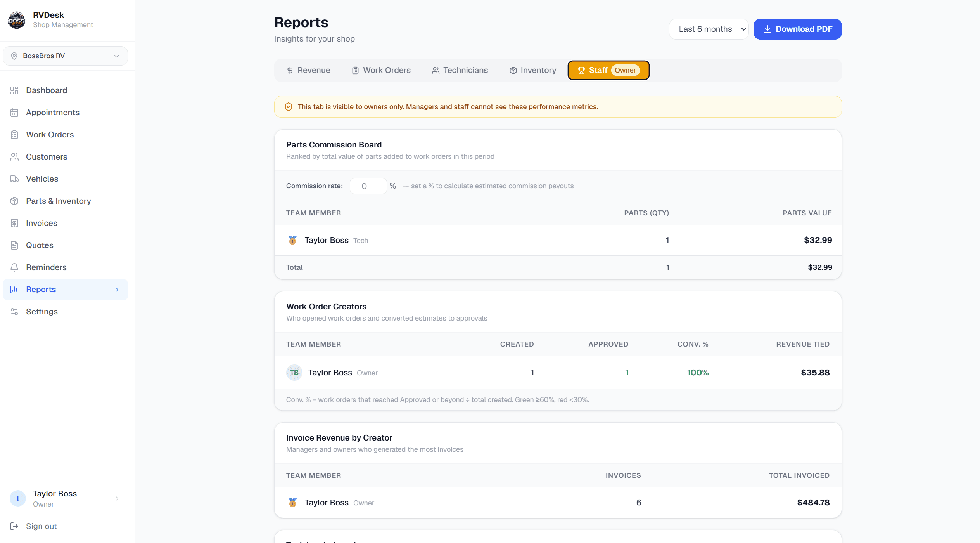This screenshot has height=543, width=980.
Task: Click the shield icon in owner-only notice
Action: coord(288,107)
